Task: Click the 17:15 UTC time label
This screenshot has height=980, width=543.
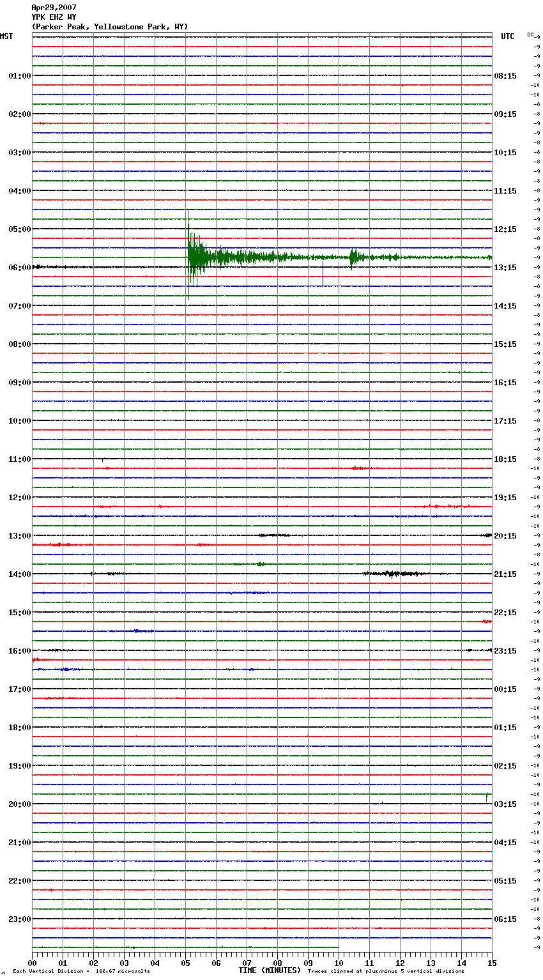Action: click(505, 421)
